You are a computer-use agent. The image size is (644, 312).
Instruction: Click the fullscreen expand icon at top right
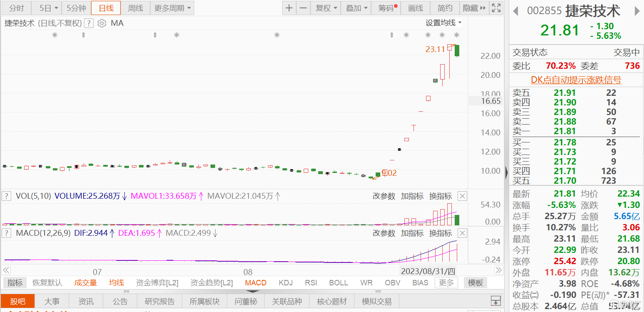(x=496, y=8)
